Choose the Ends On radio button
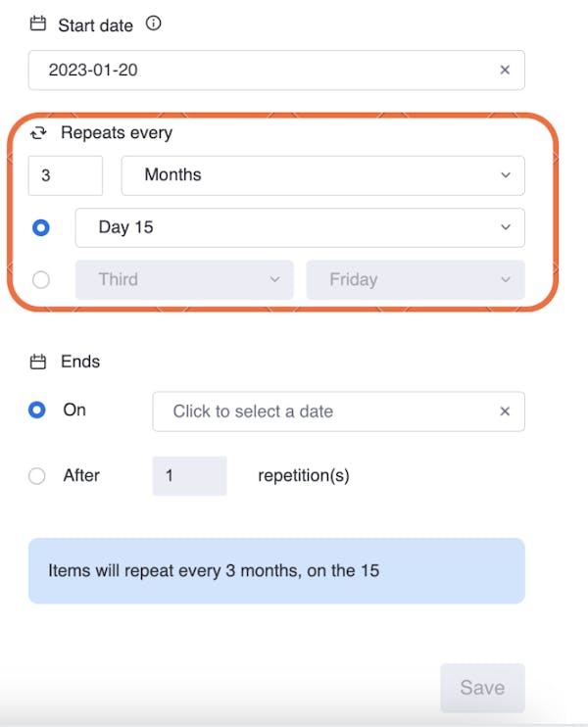 pos(37,411)
